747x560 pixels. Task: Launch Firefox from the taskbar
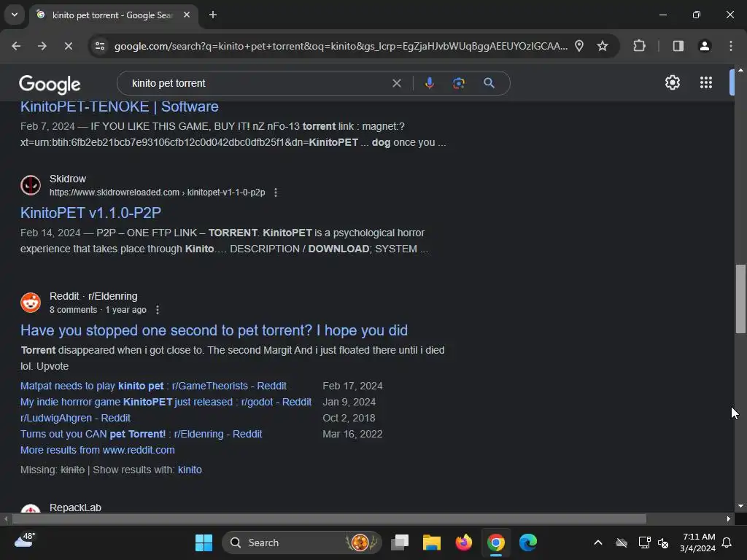click(x=463, y=542)
